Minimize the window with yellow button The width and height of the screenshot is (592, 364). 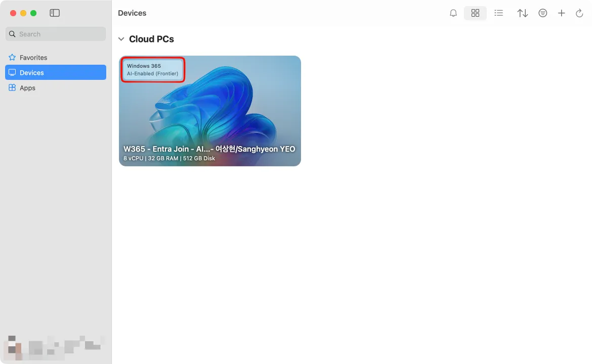pyautogui.click(x=23, y=13)
